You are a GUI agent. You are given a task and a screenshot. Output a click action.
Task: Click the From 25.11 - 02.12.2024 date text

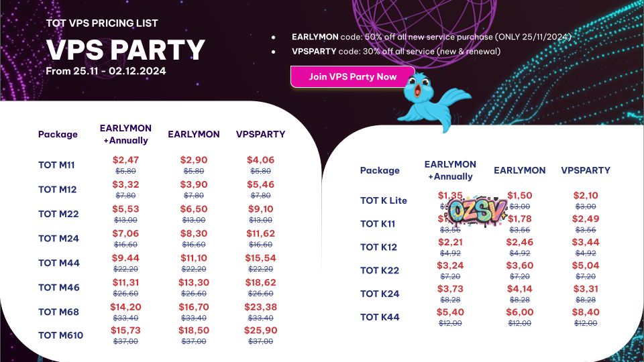click(x=106, y=70)
